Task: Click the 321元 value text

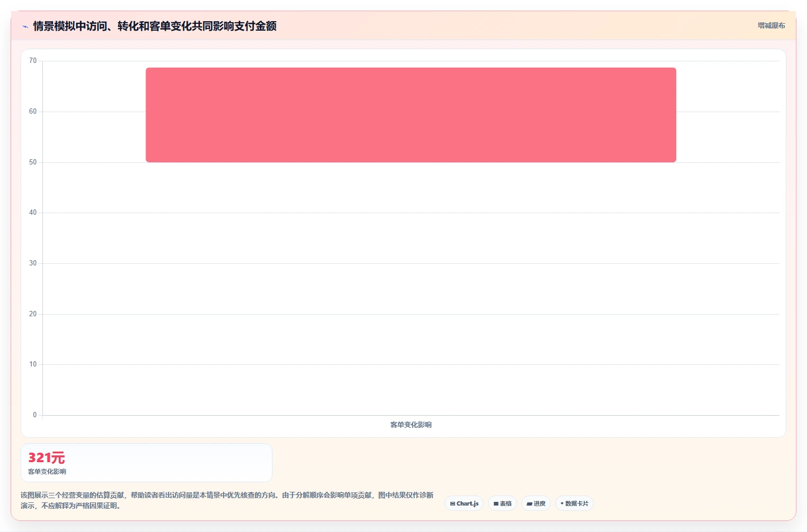Action: tap(47, 458)
